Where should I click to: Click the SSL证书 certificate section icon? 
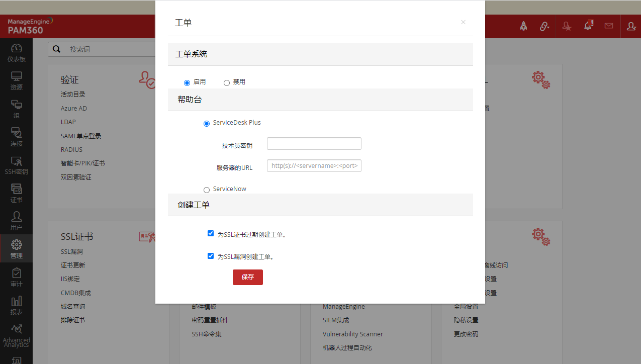[x=147, y=236]
